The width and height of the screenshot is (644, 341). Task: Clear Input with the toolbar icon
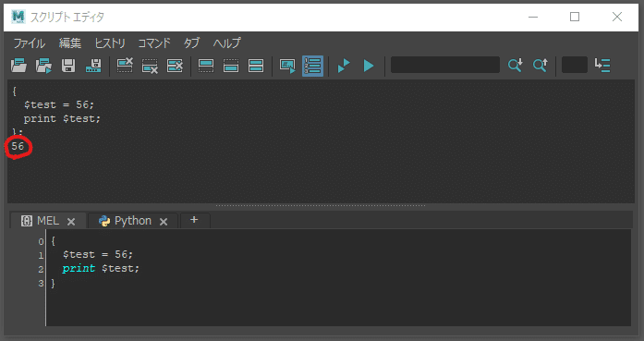[150, 66]
